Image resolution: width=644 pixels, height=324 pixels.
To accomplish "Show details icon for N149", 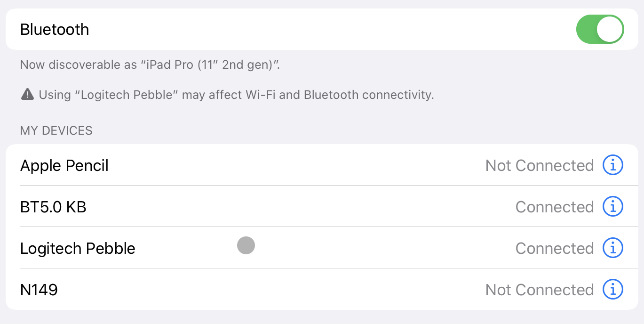I will pyautogui.click(x=613, y=290).
